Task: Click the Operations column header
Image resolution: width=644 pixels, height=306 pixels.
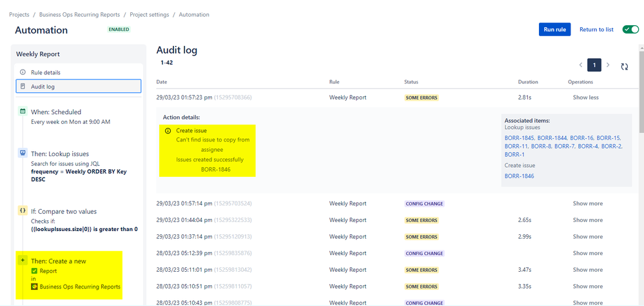Action: point(580,82)
